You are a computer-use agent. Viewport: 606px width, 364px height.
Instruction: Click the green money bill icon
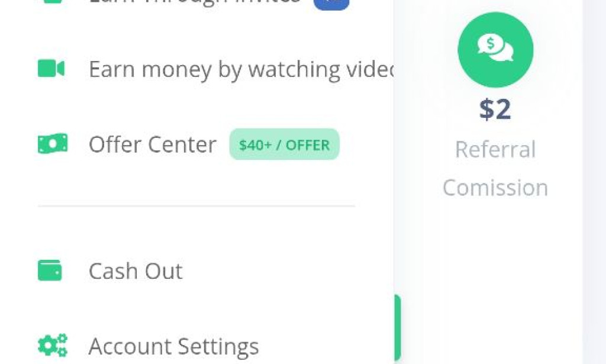click(52, 144)
